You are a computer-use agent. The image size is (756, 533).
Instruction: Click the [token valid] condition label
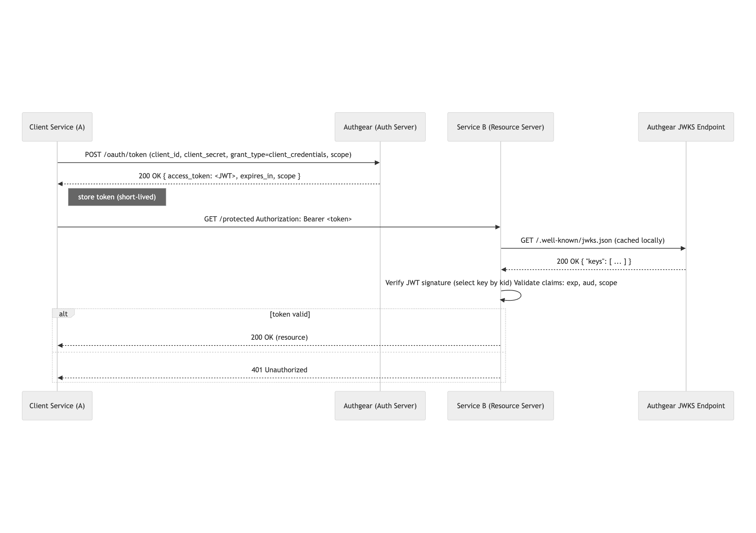290,314
